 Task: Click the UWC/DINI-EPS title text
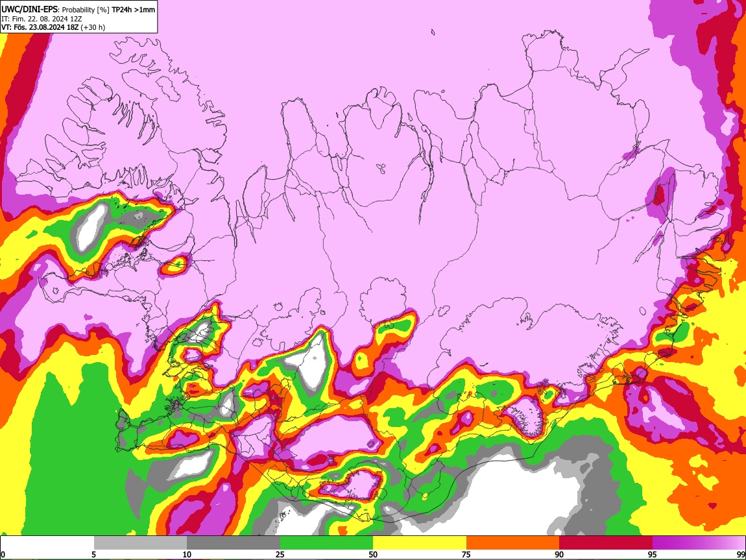coord(29,10)
